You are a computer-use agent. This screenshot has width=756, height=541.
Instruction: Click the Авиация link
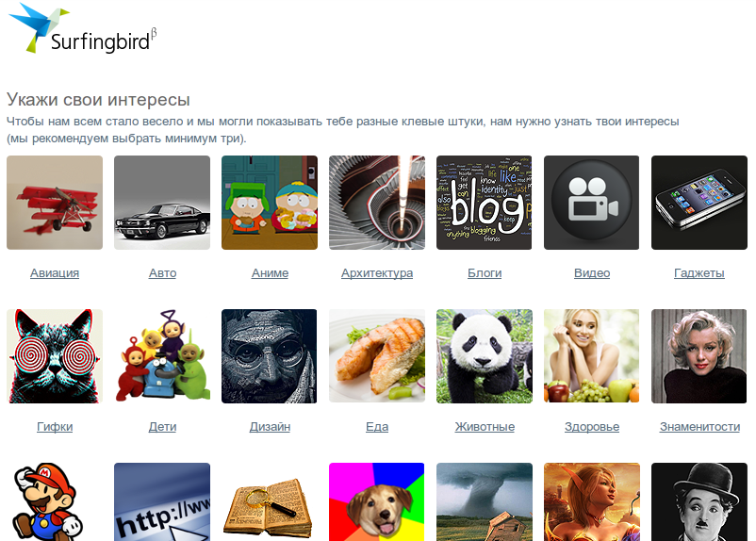coord(55,273)
